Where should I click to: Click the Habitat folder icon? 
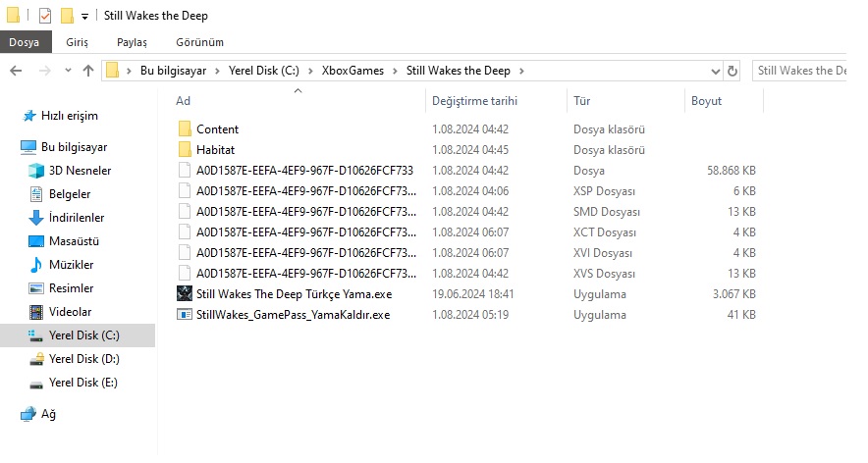tap(185, 149)
